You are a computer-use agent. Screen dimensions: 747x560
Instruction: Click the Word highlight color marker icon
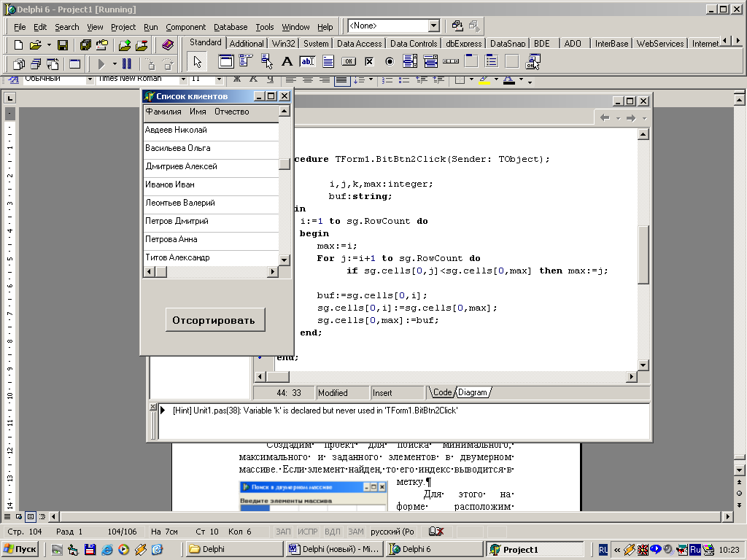pos(484,79)
